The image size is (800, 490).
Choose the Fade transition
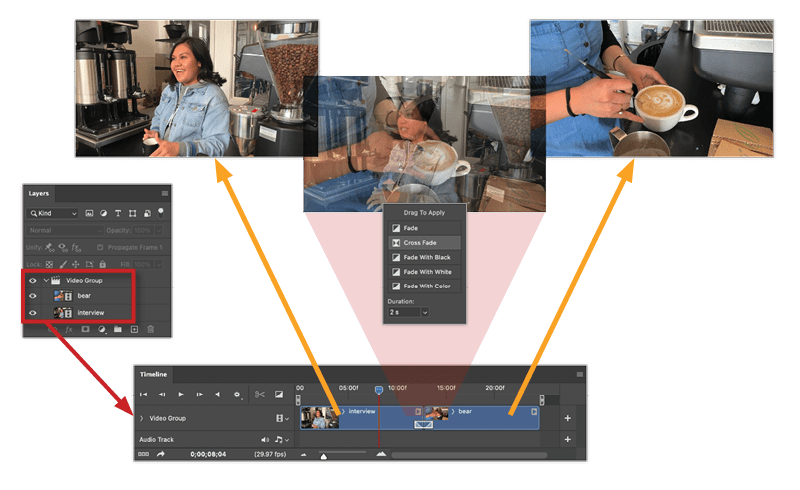424,228
